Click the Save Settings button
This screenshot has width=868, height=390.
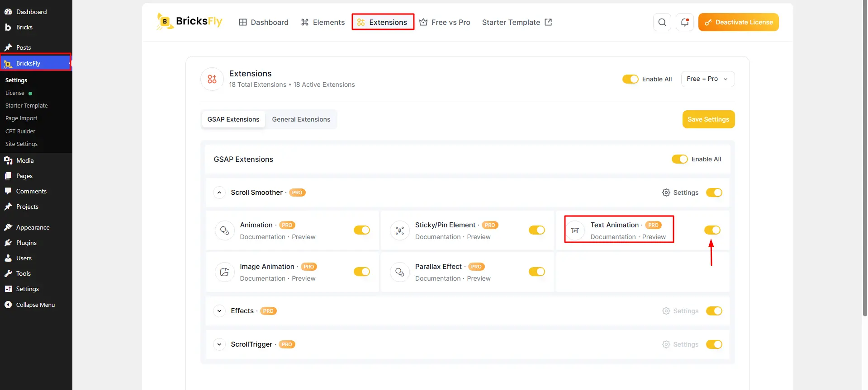tap(708, 119)
